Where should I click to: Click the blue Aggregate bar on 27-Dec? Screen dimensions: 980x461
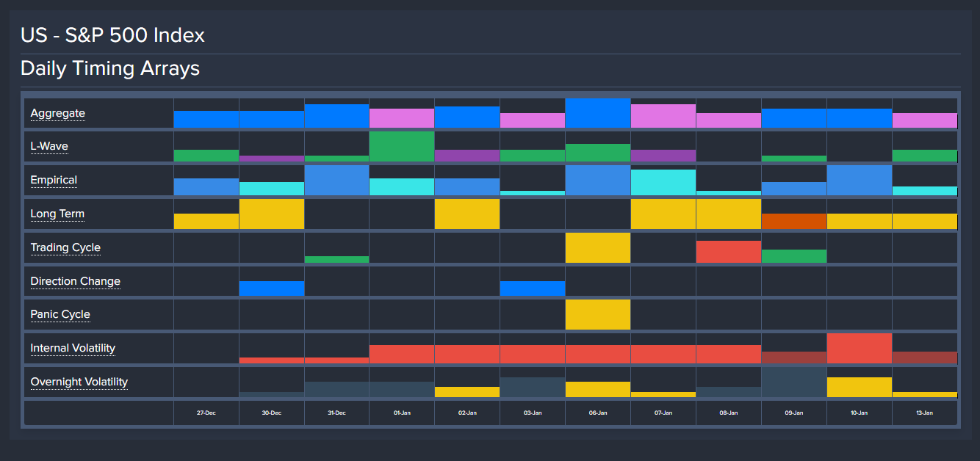(206, 120)
